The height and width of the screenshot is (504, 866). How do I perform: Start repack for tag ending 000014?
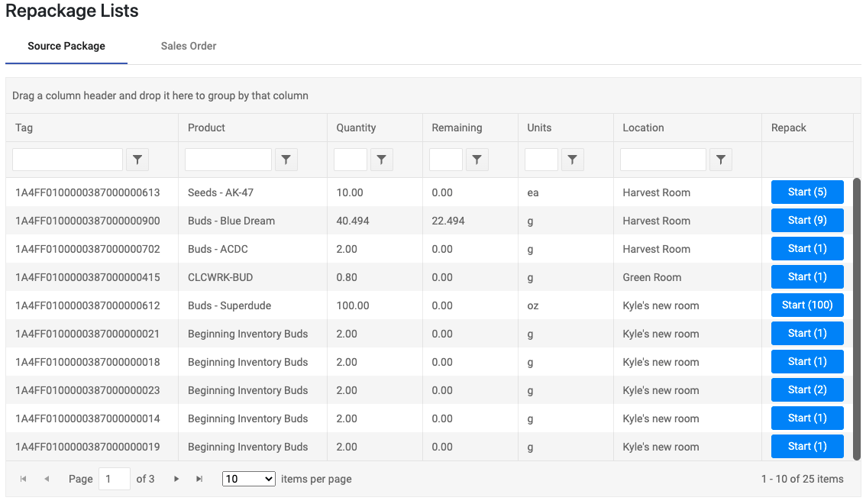pyautogui.click(x=807, y=418)
